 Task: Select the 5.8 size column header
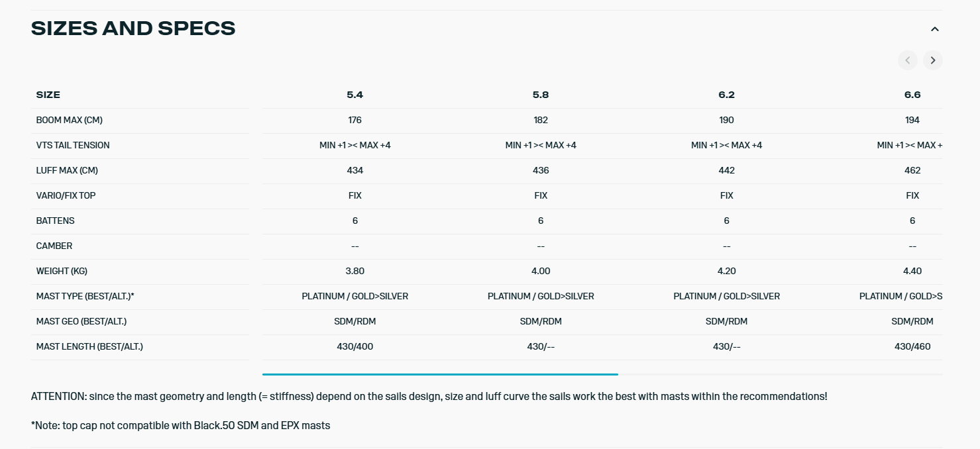pyautogui.click(x=541, y=95)
